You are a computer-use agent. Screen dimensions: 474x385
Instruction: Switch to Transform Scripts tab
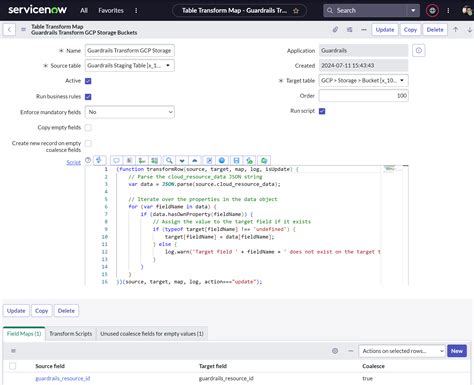[71, 334]
